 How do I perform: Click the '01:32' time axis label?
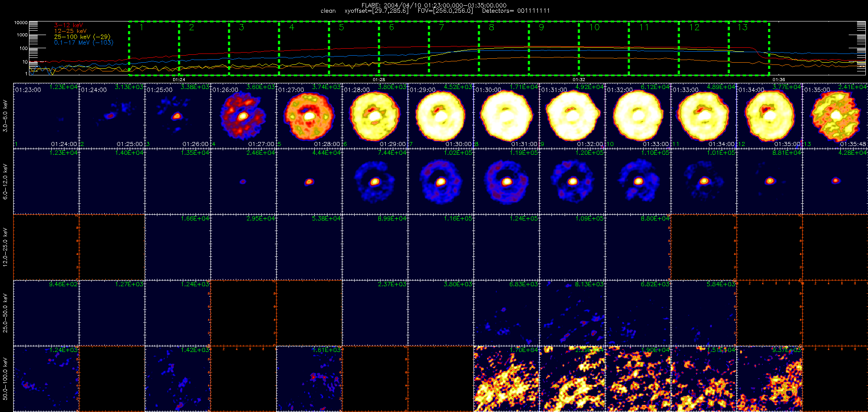(x=579, y=80)
